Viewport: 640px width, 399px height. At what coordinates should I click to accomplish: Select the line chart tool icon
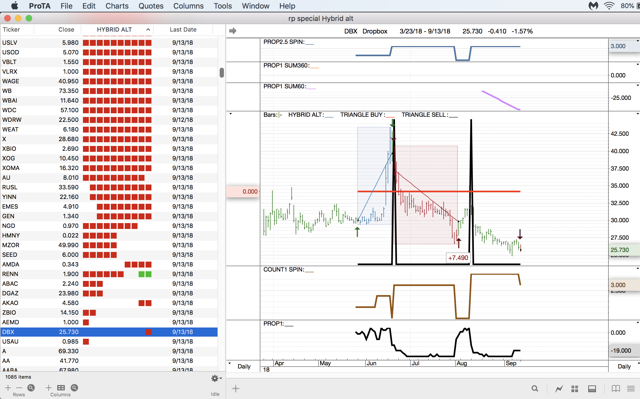(559, 388)
